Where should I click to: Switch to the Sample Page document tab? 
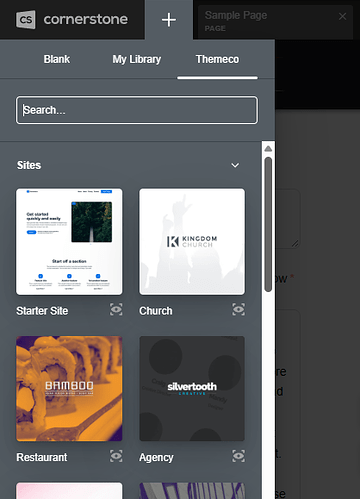[275, 21]
